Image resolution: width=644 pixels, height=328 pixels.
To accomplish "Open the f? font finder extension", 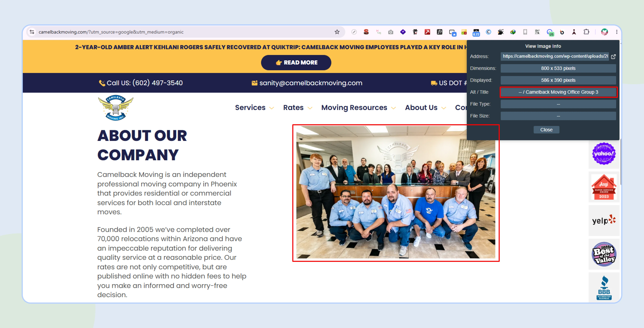I will [440, 32].
